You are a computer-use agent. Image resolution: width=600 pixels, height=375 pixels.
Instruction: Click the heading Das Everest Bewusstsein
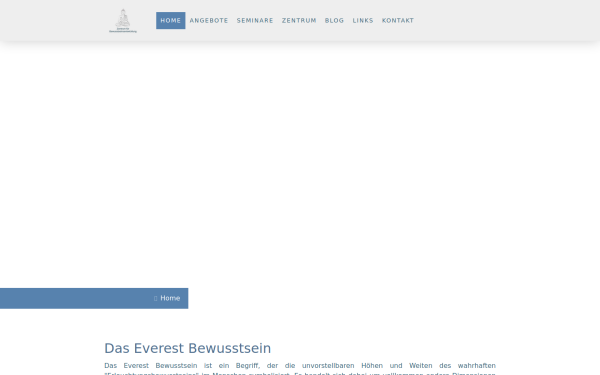coord(188,348)
